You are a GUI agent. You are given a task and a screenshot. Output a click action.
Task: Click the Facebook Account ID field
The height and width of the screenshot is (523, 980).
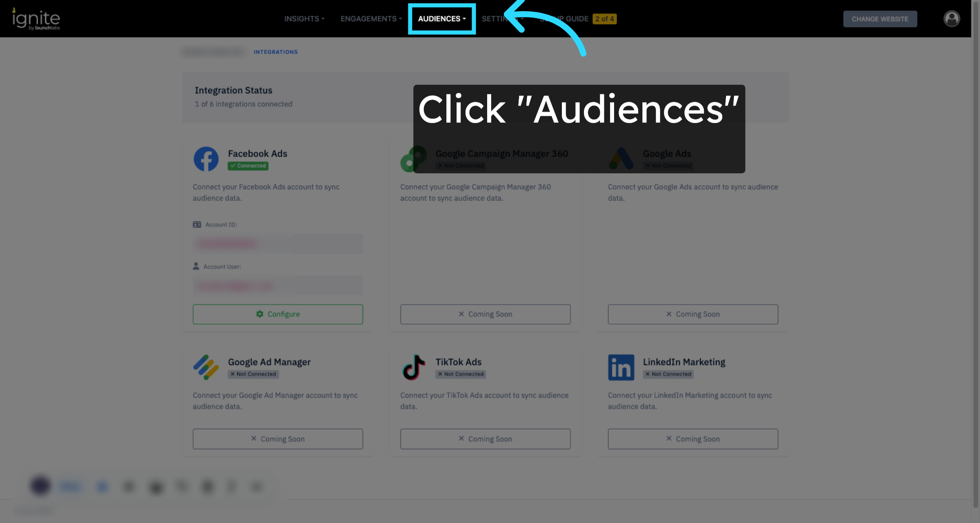click(278, 244)
